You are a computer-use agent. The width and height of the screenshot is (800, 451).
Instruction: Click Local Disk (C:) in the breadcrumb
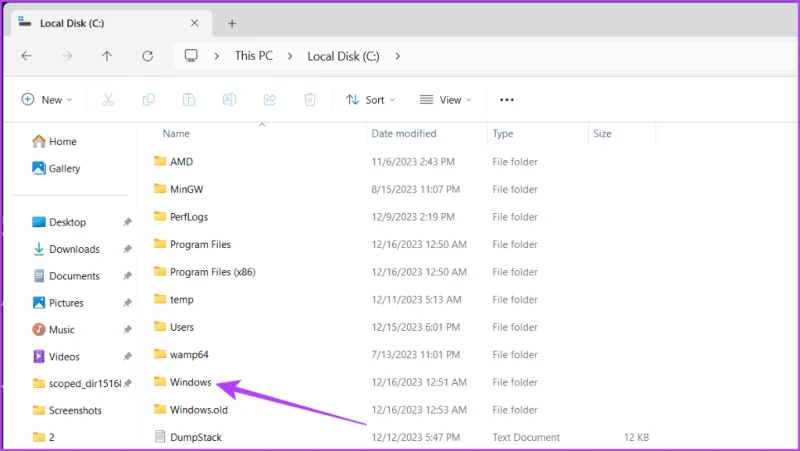tap(343, 56)
